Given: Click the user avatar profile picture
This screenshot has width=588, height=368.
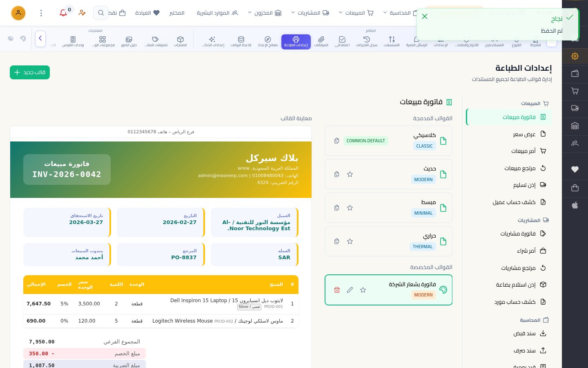Looking at the screenshot, I should [18, 13].
